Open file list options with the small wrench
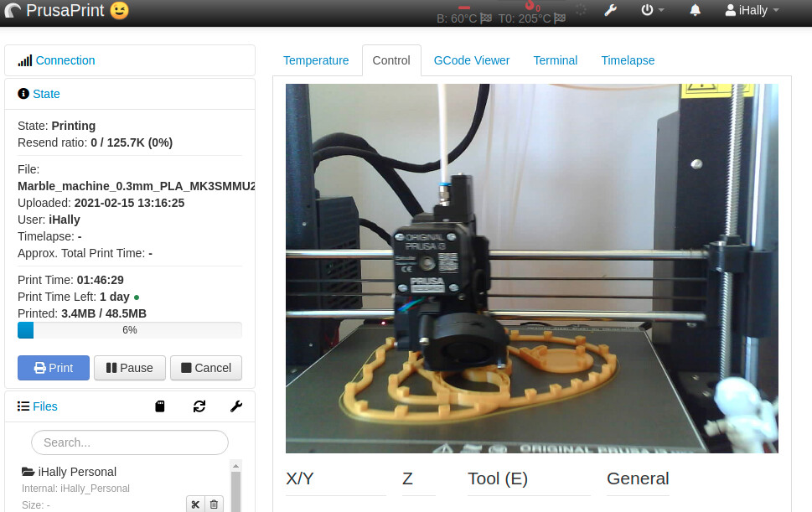Screen dimensions: 812x512 point(235,406)
